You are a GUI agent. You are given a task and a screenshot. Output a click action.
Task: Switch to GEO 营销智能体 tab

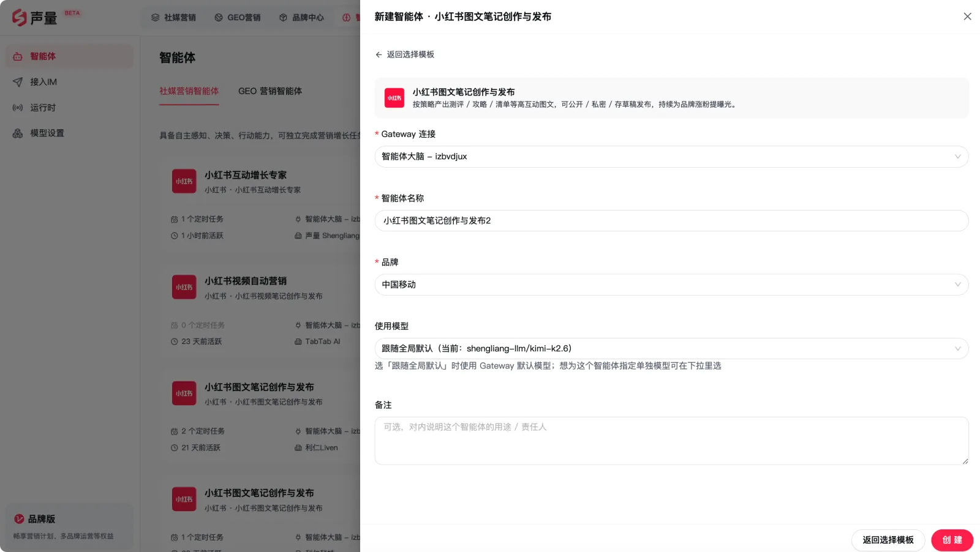pos(270,91)
